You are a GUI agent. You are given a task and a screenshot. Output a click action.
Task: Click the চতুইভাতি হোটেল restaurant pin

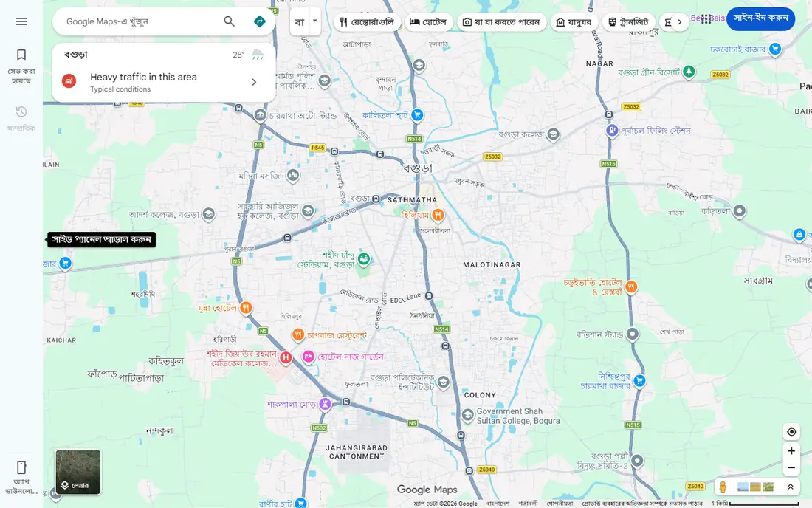(x=630, y=286)
